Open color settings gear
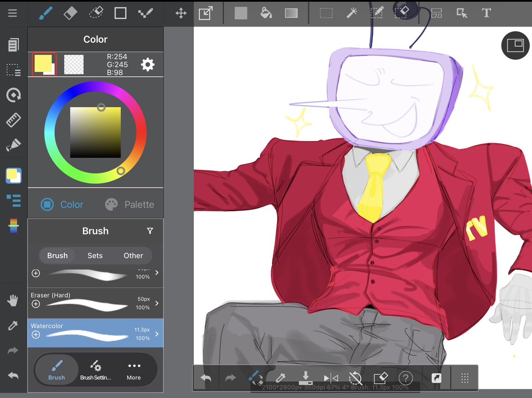532x398 pixels. click(148, 64)
